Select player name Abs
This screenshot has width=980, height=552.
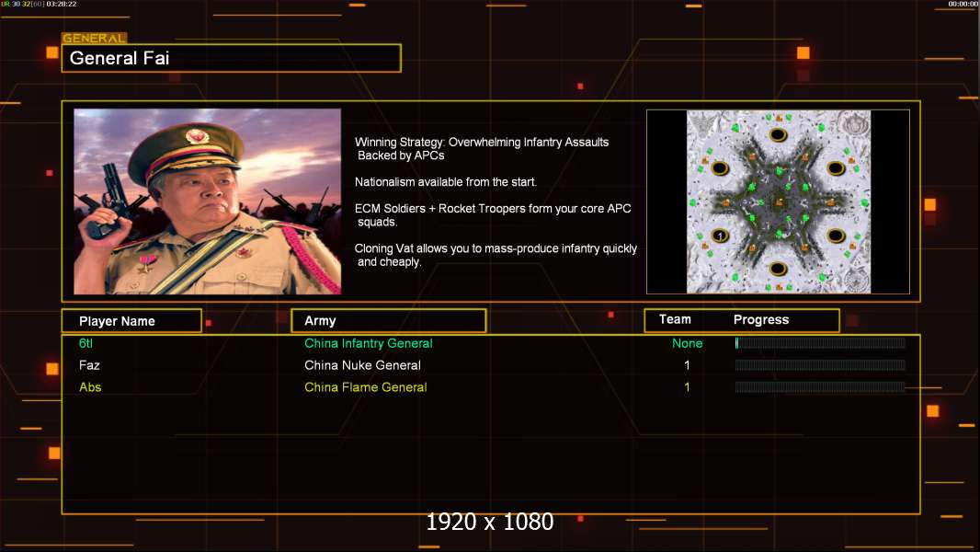click(90, 387)
